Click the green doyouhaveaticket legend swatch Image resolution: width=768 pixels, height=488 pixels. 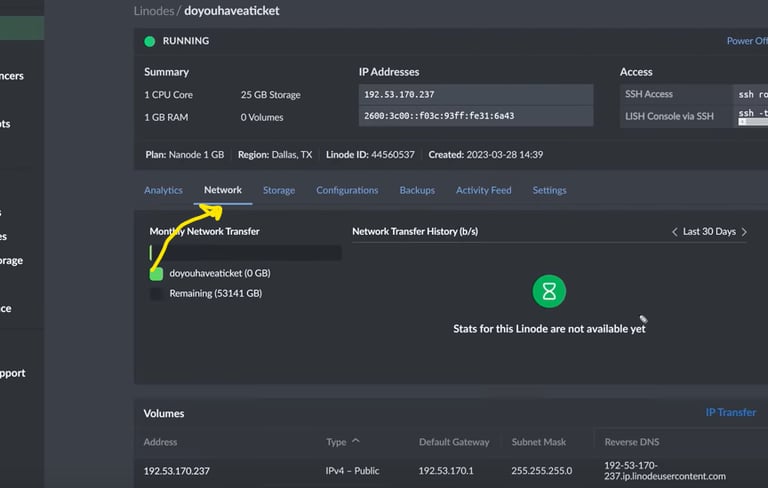[156, 274]
